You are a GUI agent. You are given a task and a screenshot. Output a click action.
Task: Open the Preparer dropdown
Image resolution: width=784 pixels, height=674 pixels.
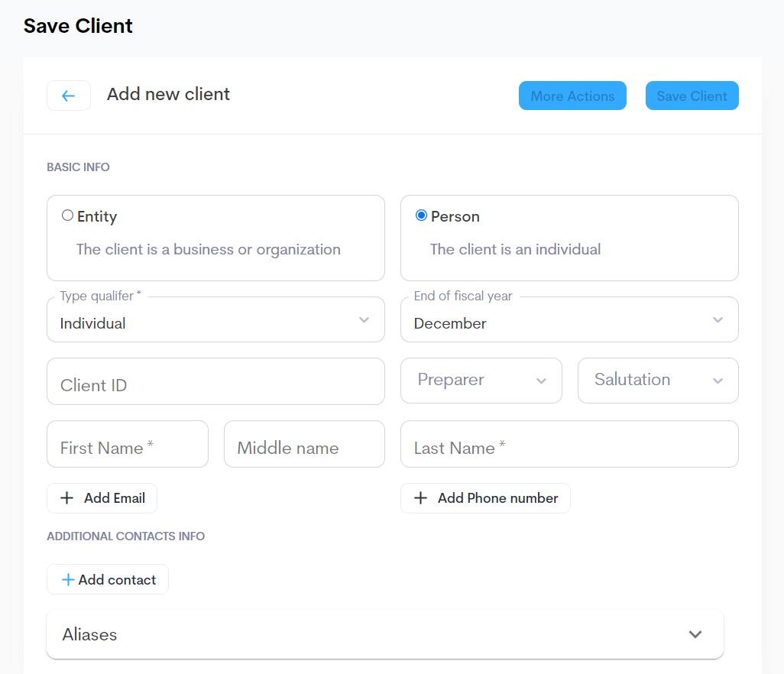pyautogui.click(x=481, y=381)
